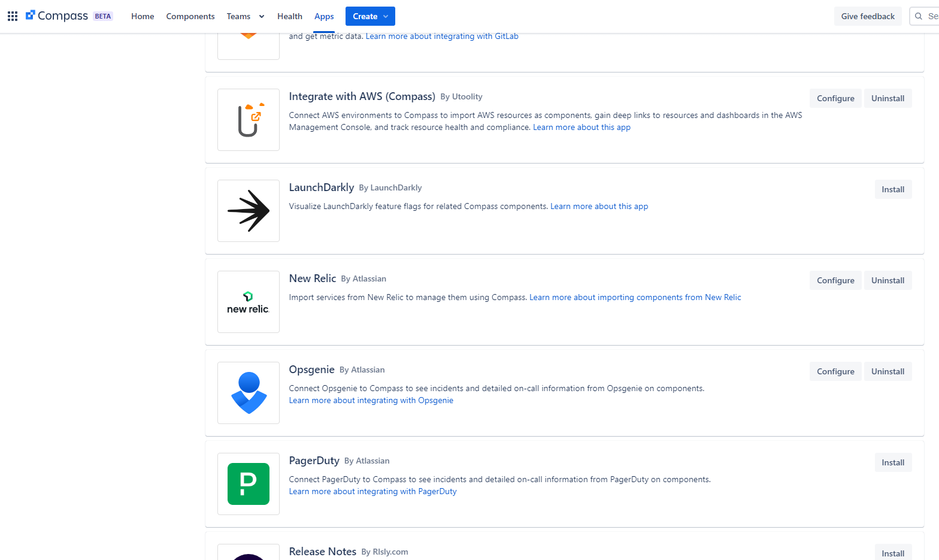Click the PagerDuty green P logo
The height and width of the screenshot is (560, 939).
249,484
